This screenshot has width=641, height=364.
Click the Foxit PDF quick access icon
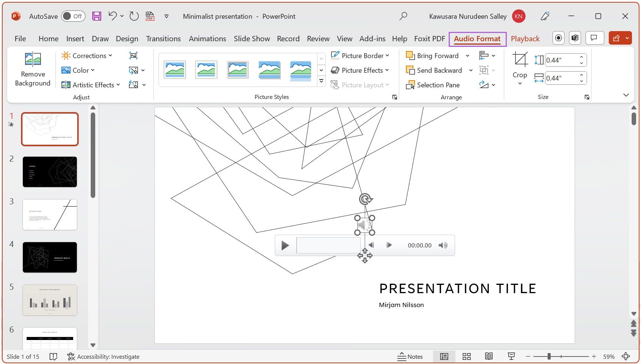[x=150, y=16]
